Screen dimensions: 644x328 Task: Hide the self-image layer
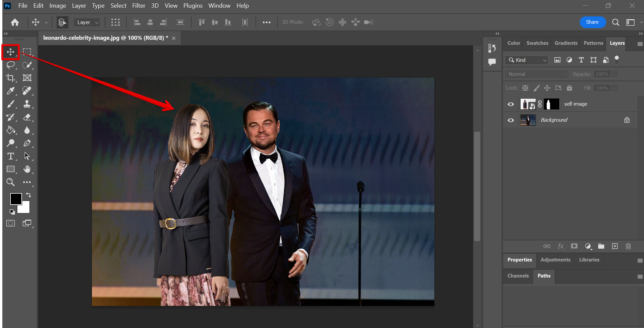511,104
